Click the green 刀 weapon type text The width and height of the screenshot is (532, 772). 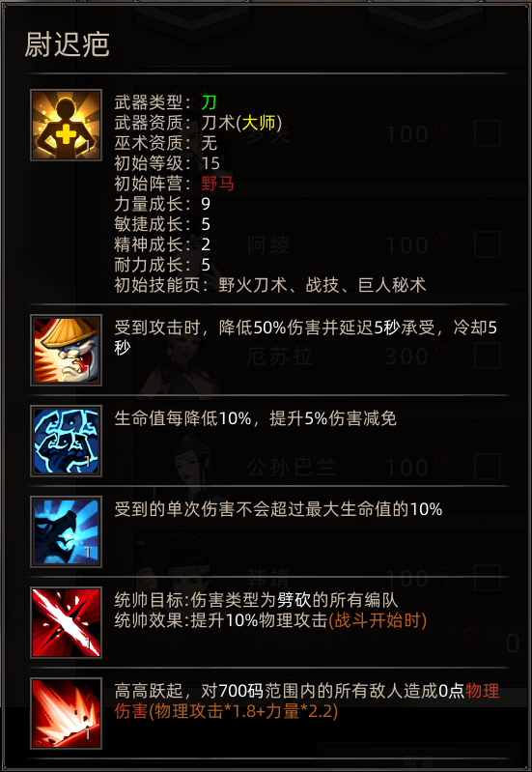click(x=210, y=102)
